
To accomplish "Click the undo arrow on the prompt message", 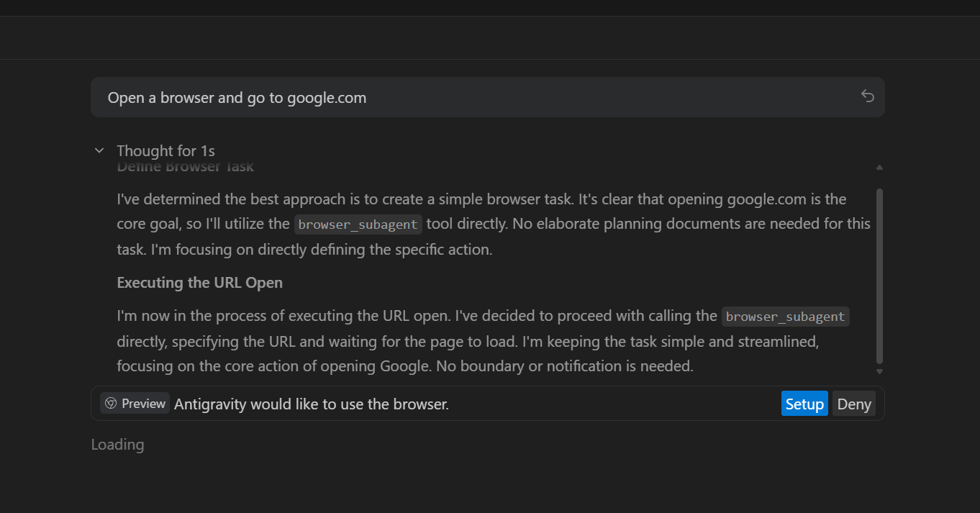I will 868,96.
